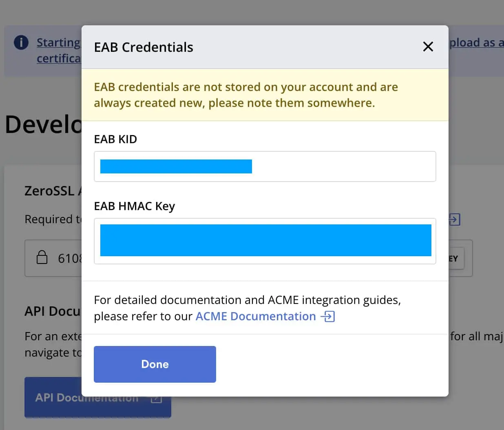Select the EAB KID field
Screen dimensions: 504x430
(x=265, y=166)
